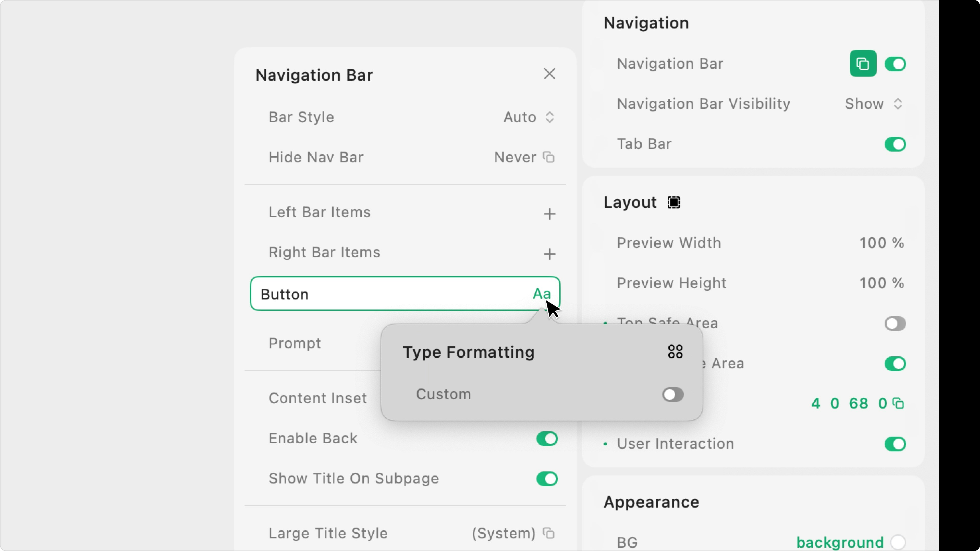The width and height of the screenshot is (980, 551).
Task: Add a Left Bar Item with plus
Action: (x=549, y=214)
